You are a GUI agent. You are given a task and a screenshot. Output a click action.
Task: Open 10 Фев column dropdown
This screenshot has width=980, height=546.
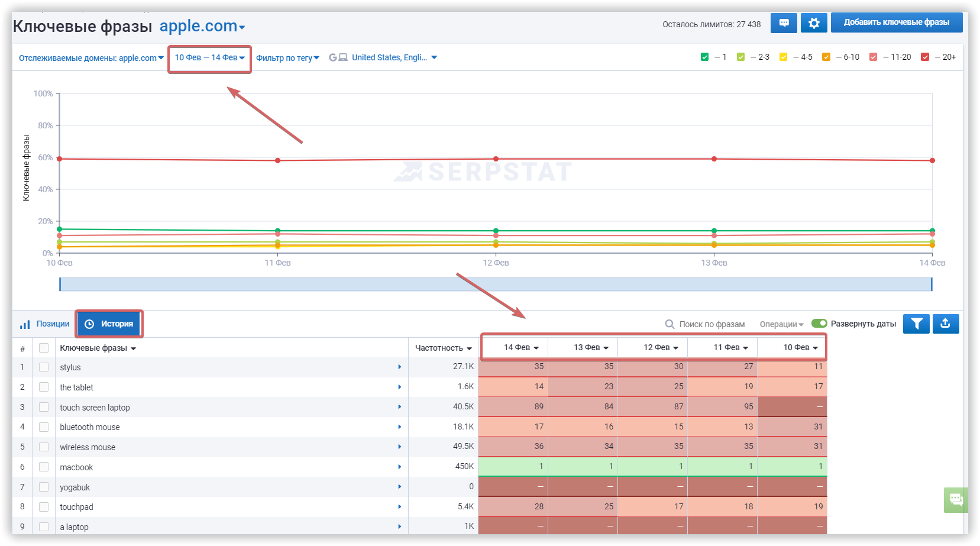coord(801,347)
